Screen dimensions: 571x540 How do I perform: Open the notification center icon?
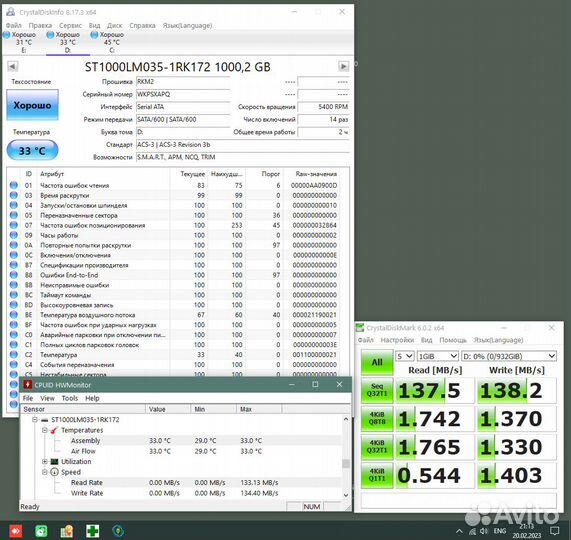point(554,531)
